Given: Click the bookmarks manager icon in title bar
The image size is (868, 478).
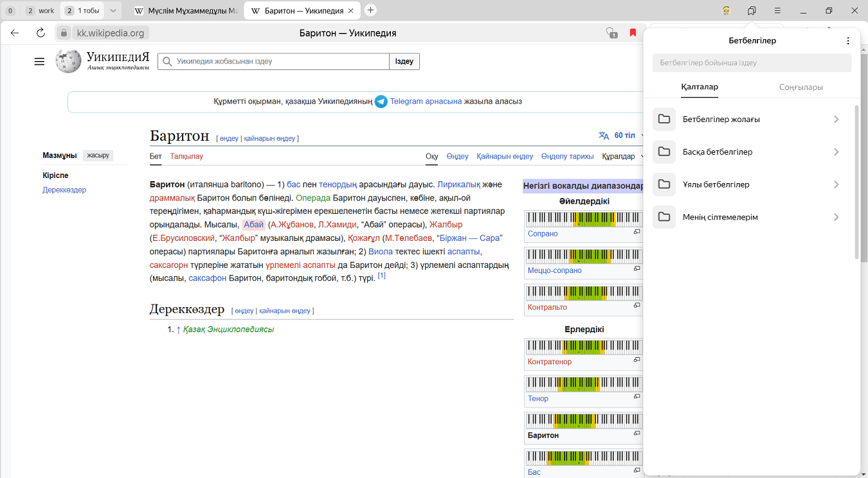Looking at the screenshot, I should (752, 11).
